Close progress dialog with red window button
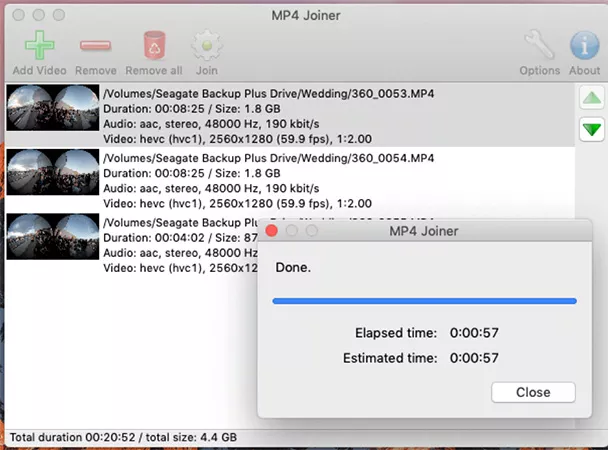 tap(271, 231)
